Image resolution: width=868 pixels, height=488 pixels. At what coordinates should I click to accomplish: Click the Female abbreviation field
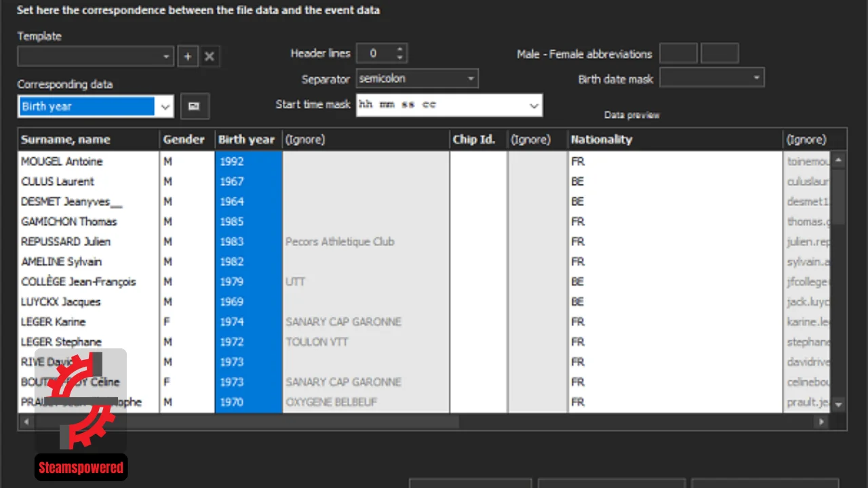pos(719,54)
